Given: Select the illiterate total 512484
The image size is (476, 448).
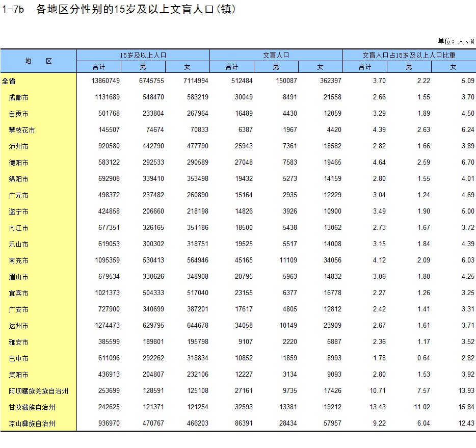Looking at the screenshot, I should point(242,81).
